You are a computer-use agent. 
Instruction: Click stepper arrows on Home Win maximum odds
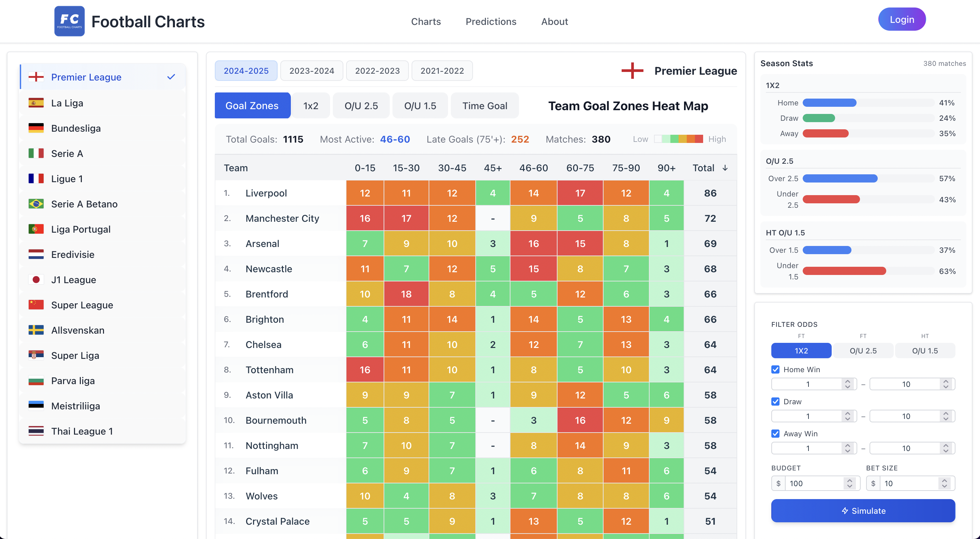(946, 384)
